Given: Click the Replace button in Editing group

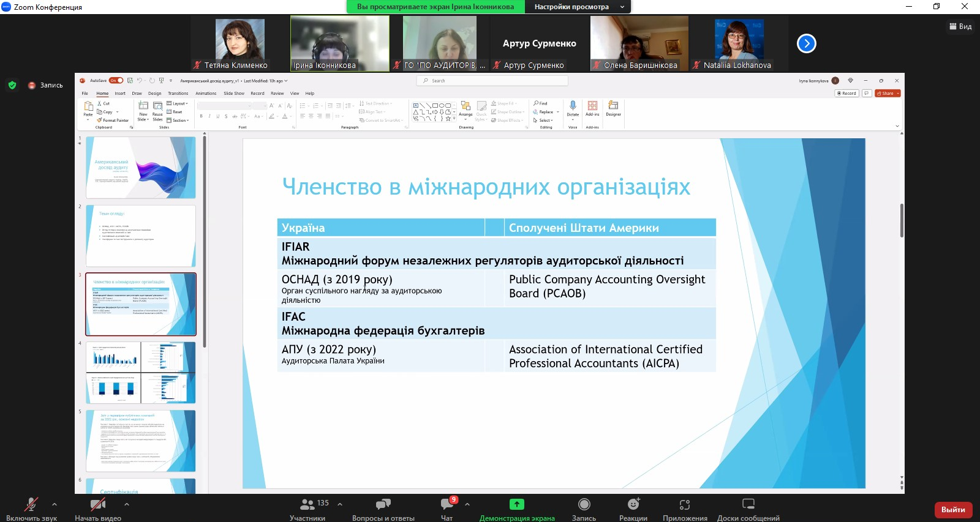Looking at the screenshot, I should coord(543,112).
